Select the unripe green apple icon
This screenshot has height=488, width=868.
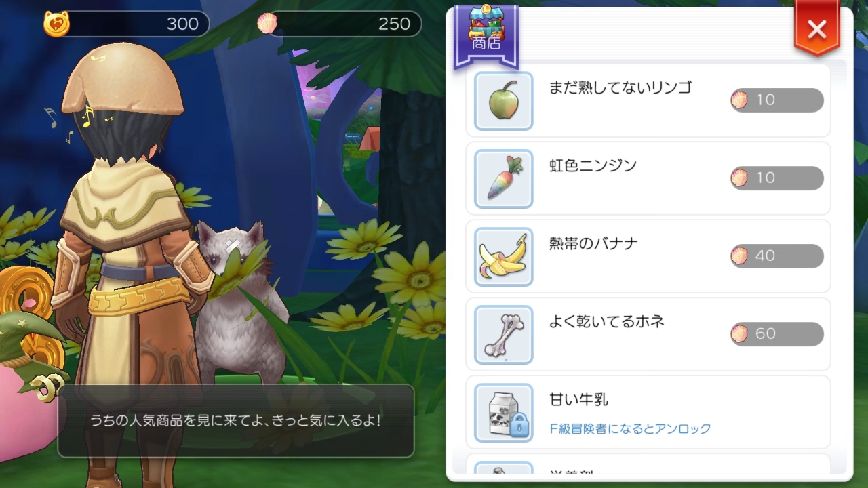(x=503, y=100)
